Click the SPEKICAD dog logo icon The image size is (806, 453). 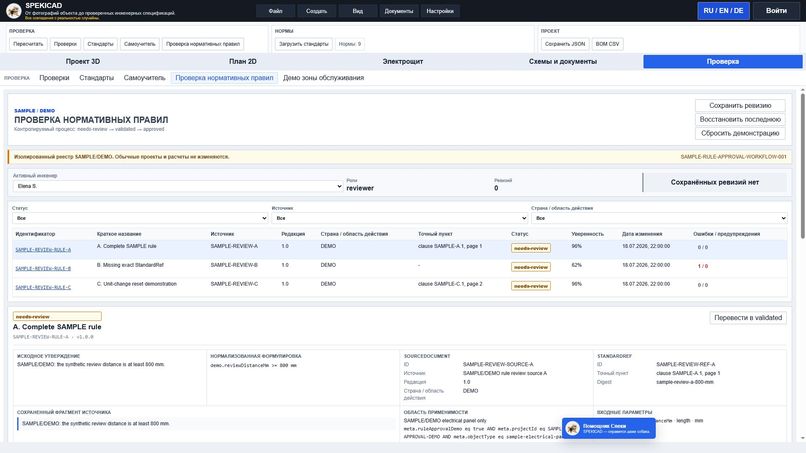(x=13, y=10)
